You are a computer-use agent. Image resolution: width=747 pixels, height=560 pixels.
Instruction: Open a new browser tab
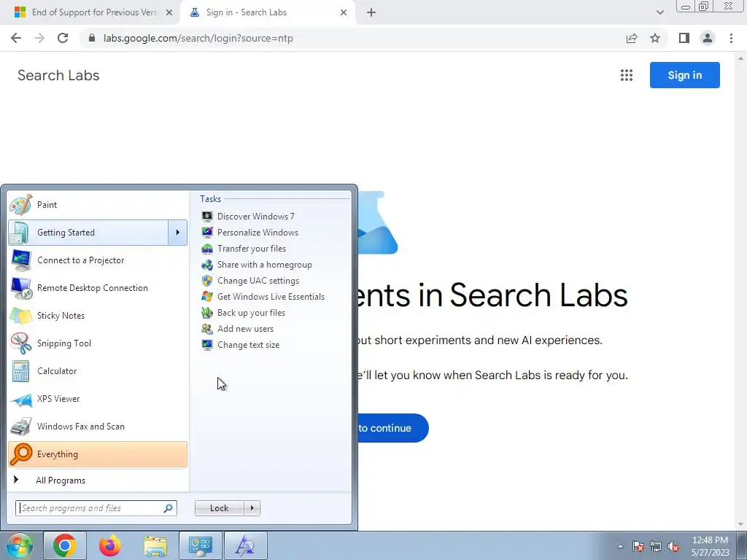click(x=371, y=12)
